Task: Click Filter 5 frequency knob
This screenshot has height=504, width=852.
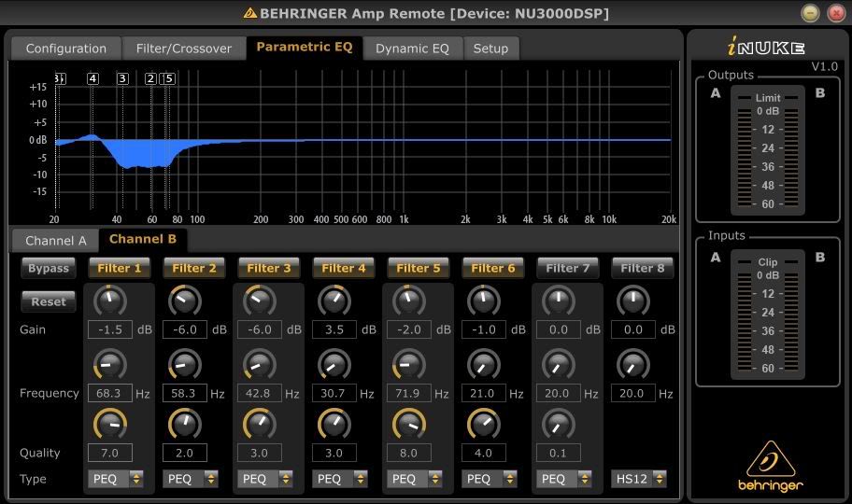Action: pos(408,364)
